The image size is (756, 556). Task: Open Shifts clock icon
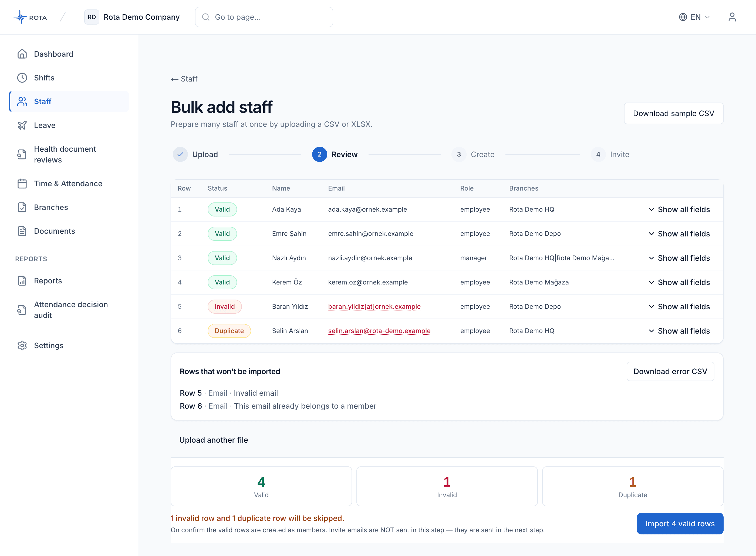click(x=22, y=78)
